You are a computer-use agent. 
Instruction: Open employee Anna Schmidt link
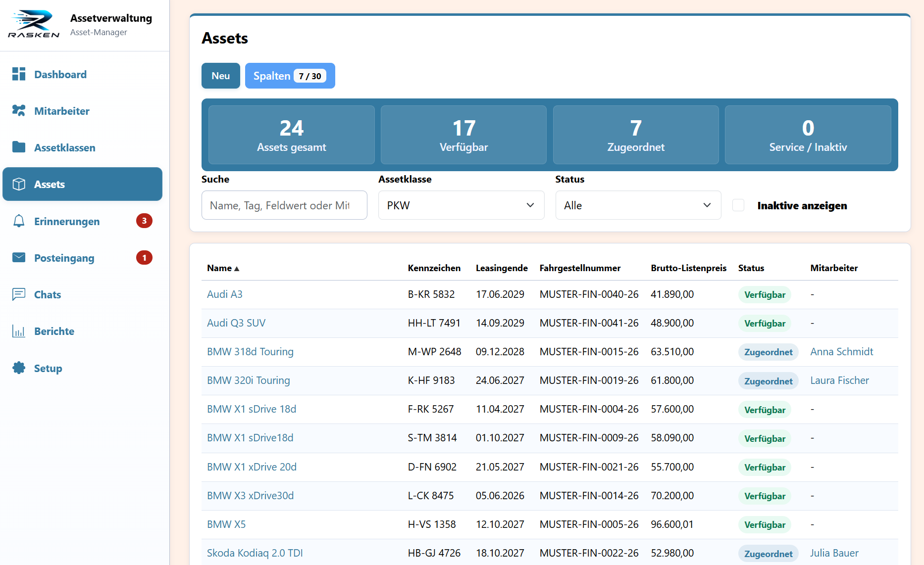pos(841,352)
